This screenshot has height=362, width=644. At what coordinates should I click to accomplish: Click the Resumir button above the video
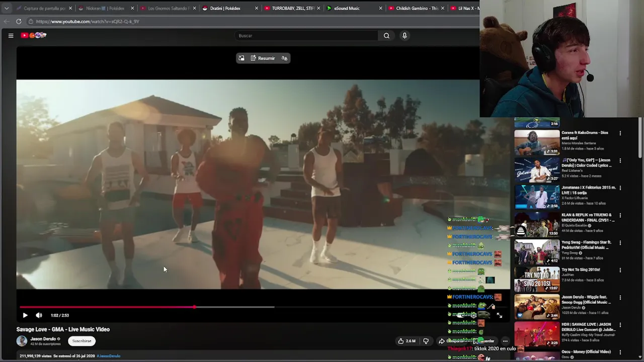click(263, 58)
